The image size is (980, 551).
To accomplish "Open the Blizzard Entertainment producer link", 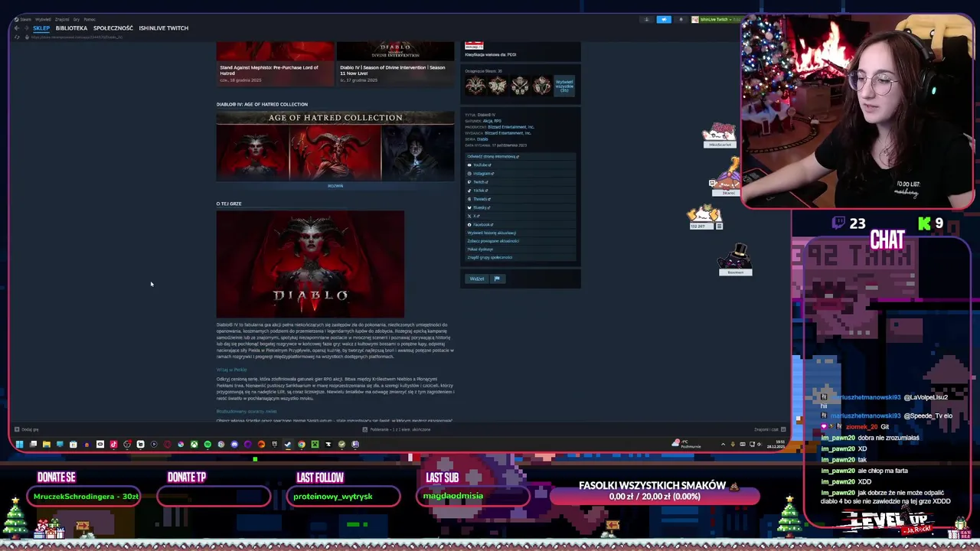I will tap(511, 127).
